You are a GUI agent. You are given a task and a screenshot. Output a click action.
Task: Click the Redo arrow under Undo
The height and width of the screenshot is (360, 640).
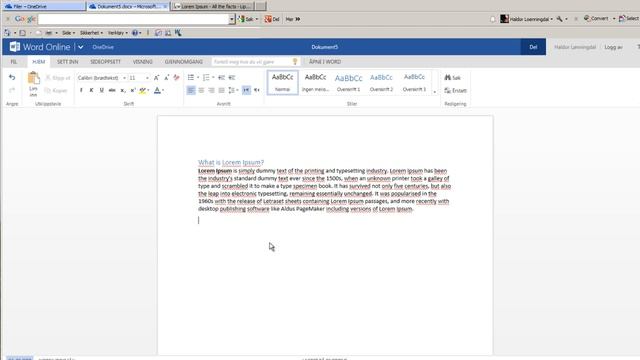pos(12,90)
